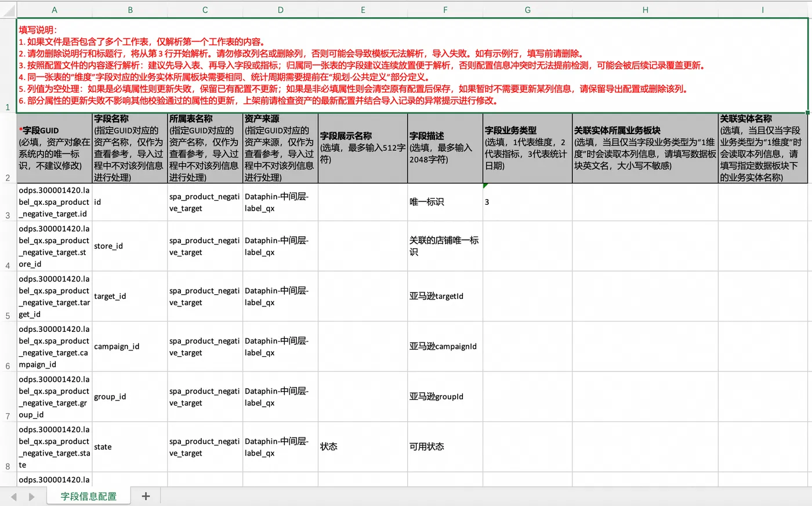The width and height of the screenshot is (812, 506).
Task: Select row 1 header
Action: coord(8,65)
